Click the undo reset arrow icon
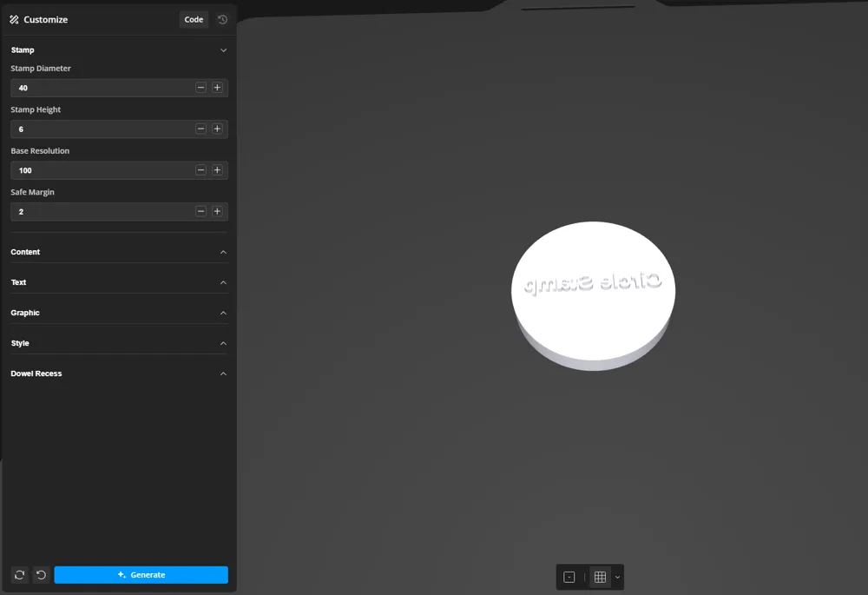 click(x=41, y=574)
